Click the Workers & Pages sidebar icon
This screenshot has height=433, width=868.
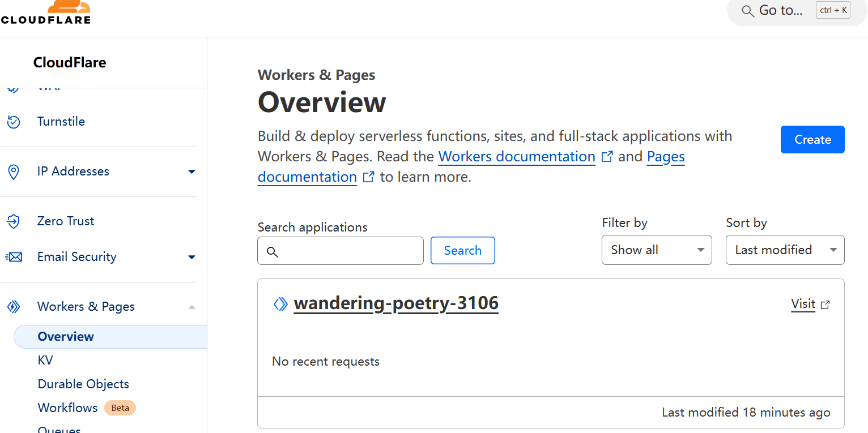click(14, 307)
